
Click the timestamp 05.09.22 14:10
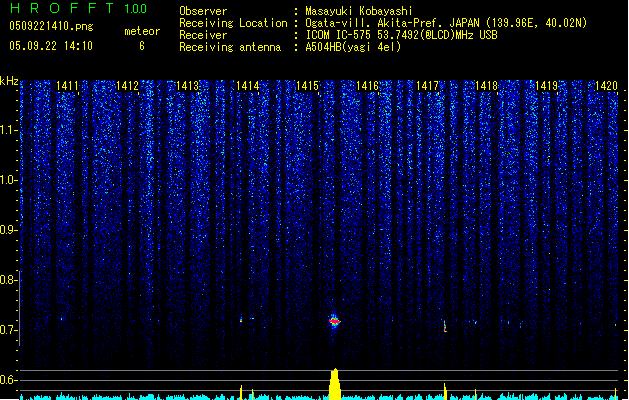tap(51, 46)
